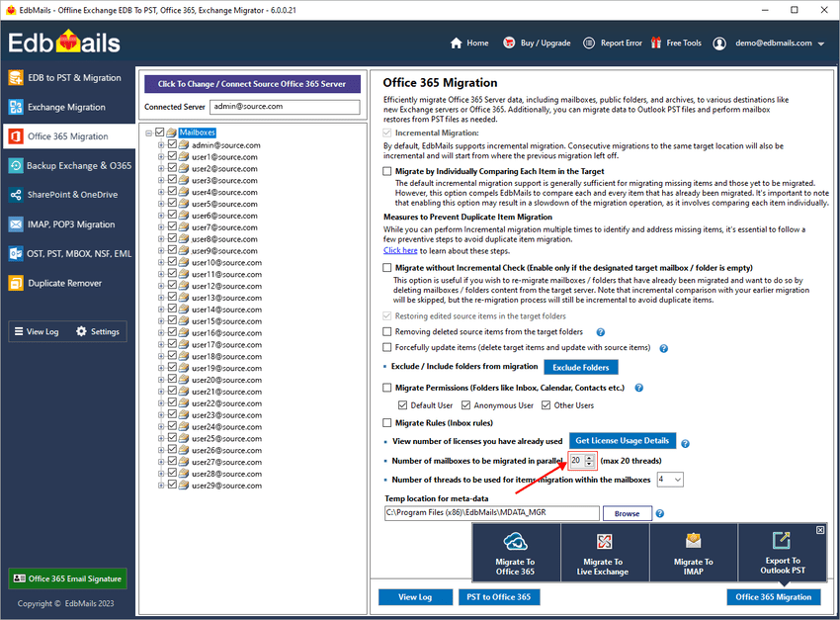The height and width of the screenshot is (620, 840).
Task: Select user8@source.com mailbox row
Action: [x=224, y=239]
